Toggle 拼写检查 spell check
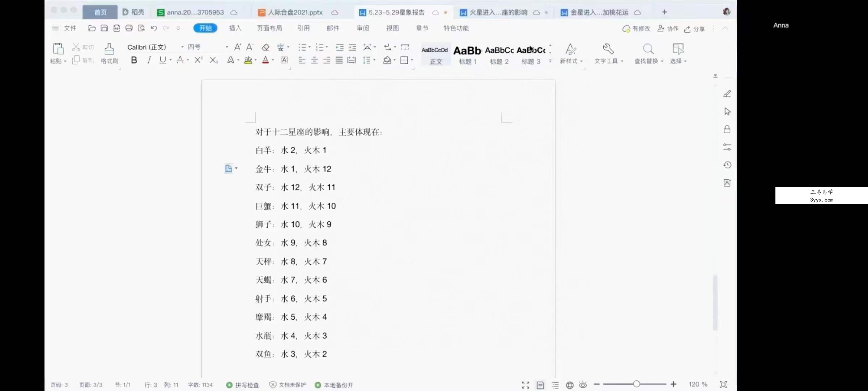The width and height of the screenshot is (868, 391). pos(242,385)
